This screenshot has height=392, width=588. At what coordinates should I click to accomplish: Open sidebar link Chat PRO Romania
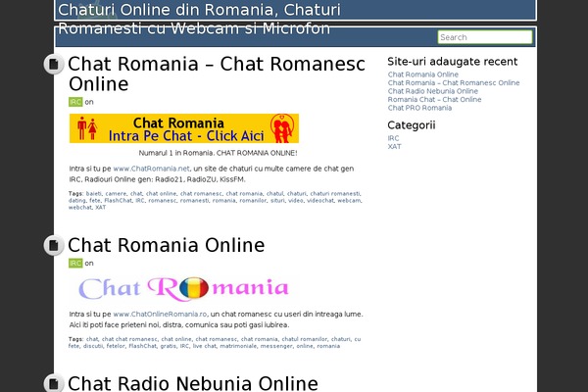[x=419, y=108]
